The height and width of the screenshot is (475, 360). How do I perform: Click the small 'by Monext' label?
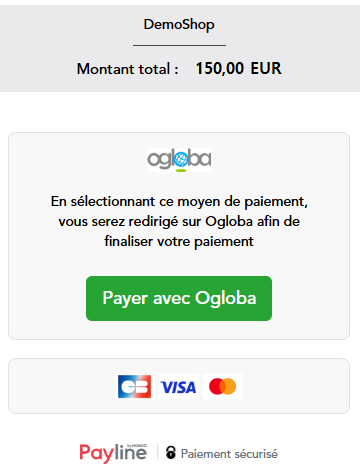137,445
